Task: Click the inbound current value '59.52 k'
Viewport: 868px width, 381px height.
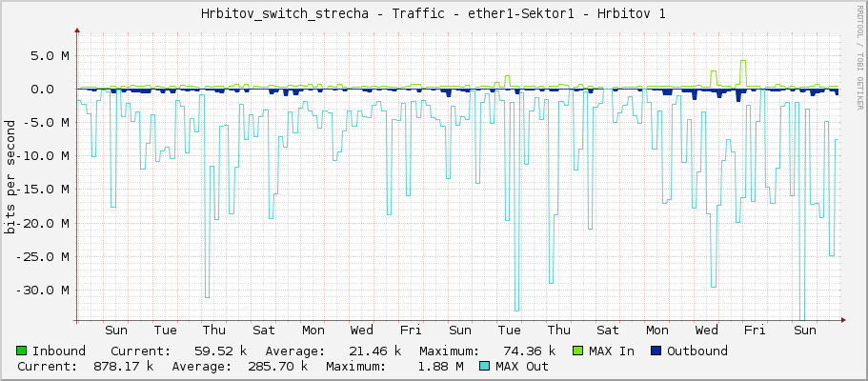Action: tap(220, 351)
